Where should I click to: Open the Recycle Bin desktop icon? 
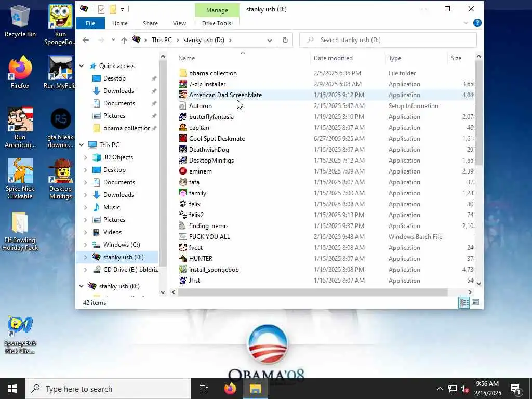(x=20, y=20)
